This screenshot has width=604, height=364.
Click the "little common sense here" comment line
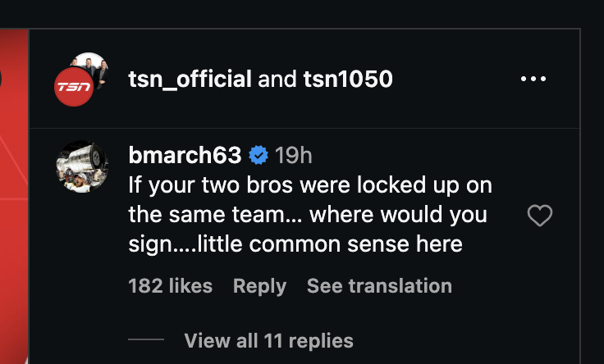[295, 244]
